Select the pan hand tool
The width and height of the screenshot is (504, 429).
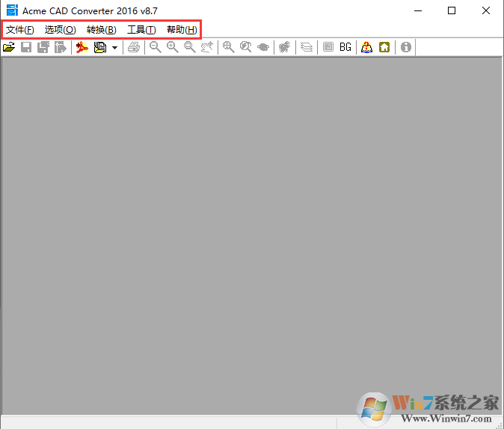[207, 47]
